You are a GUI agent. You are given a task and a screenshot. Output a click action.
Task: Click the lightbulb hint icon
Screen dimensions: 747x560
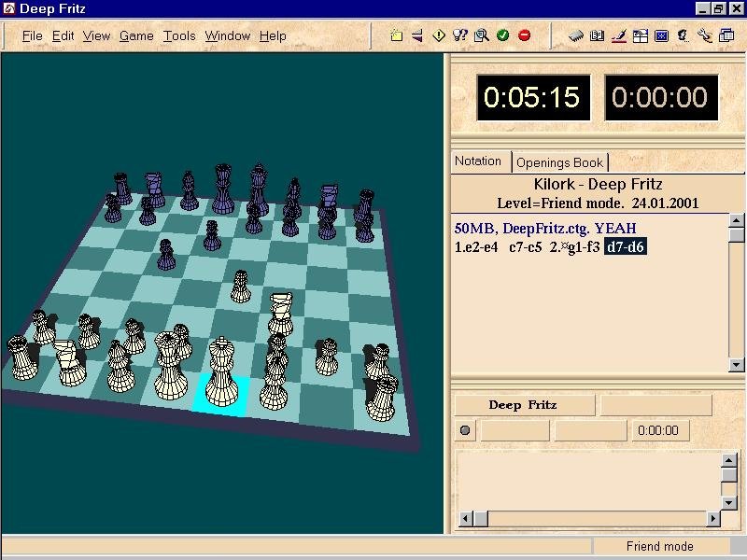(x=460, y=35)
